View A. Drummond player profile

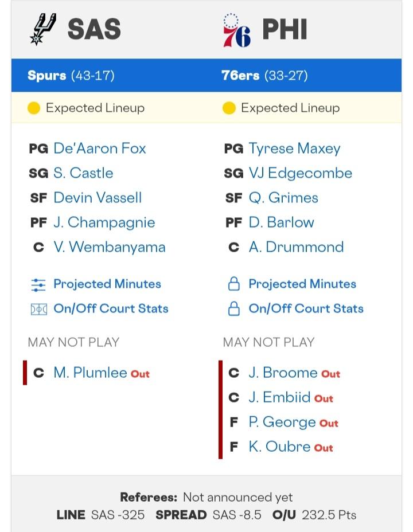coord(296,247)
